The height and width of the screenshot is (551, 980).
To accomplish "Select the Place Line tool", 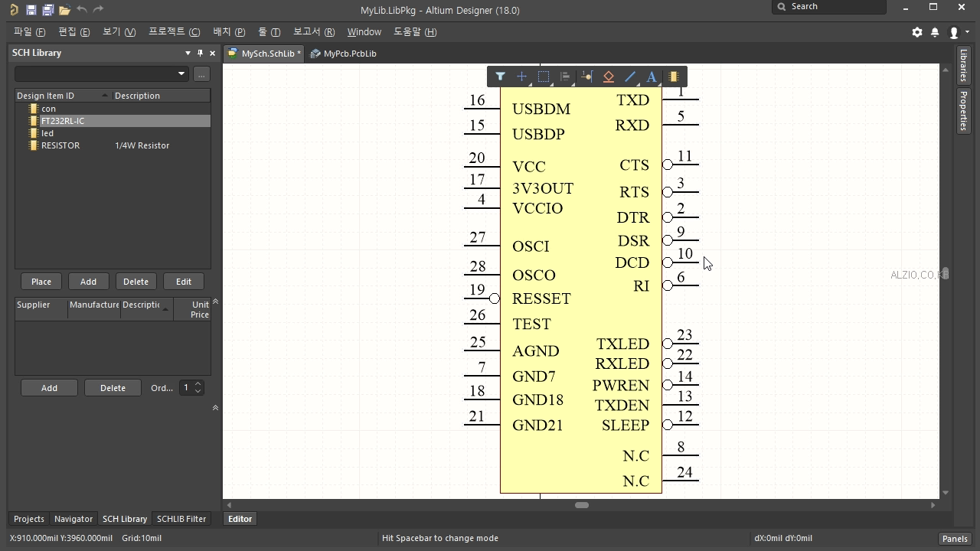I will point(630,77).
